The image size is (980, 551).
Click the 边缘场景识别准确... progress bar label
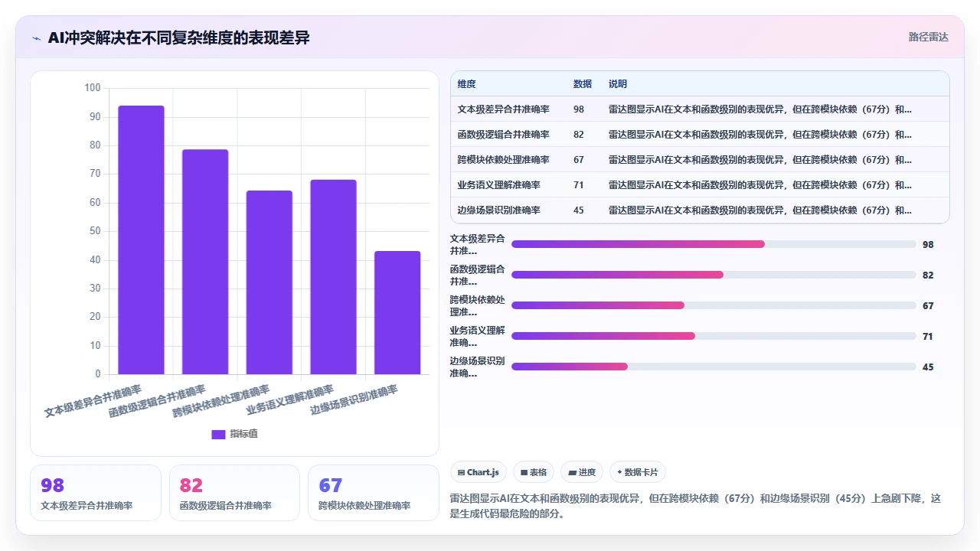coord(478,367)
